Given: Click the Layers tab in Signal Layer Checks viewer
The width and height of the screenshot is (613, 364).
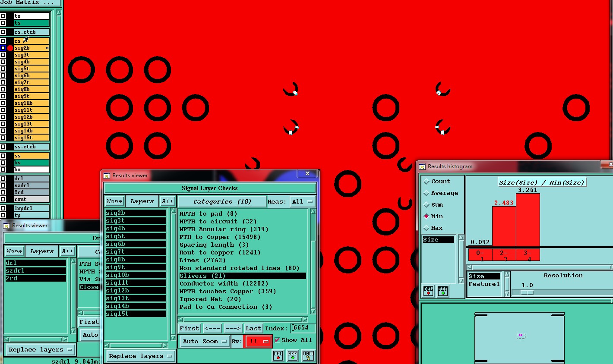Looking at the screenshot, I should pyautogui.click(x=142, y=201).
